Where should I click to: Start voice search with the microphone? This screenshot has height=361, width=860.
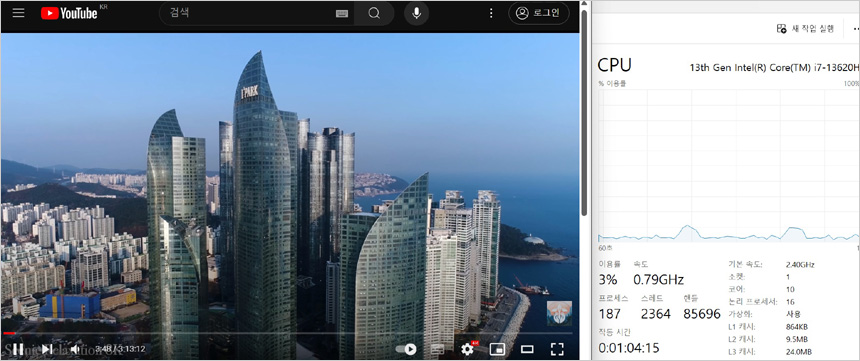click(x=416, y=13)
